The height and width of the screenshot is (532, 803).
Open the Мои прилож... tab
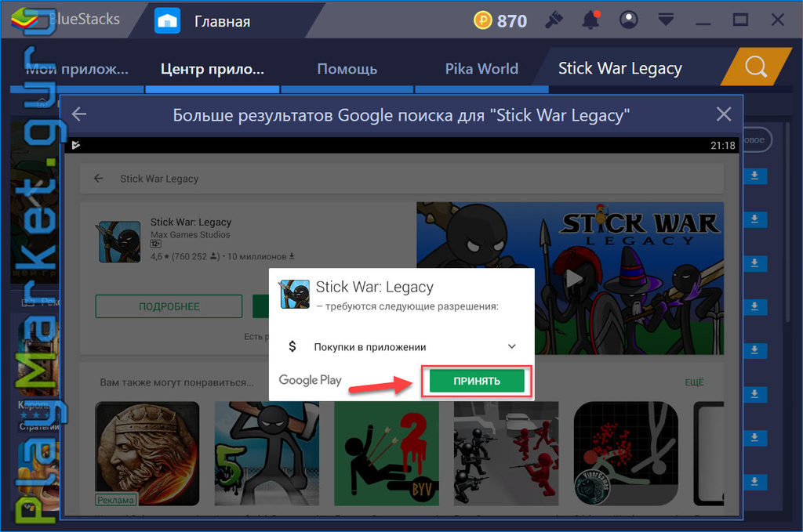click(x=77, y=68)
